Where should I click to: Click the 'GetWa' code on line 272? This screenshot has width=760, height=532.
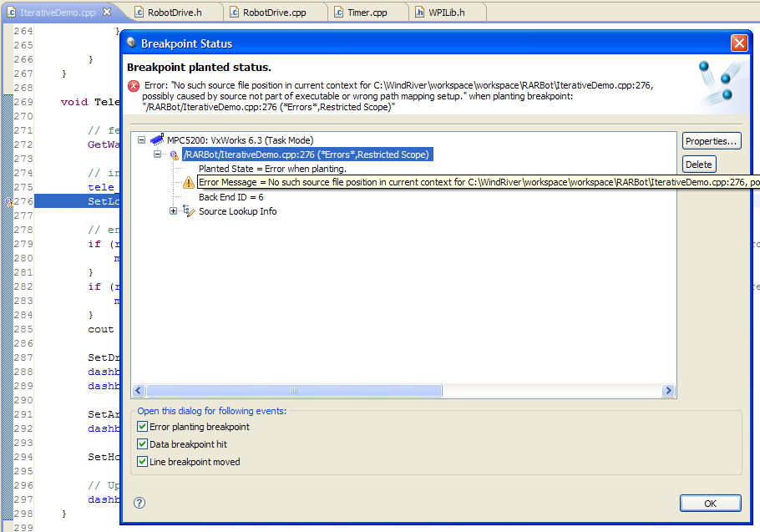tap(104, 144)
